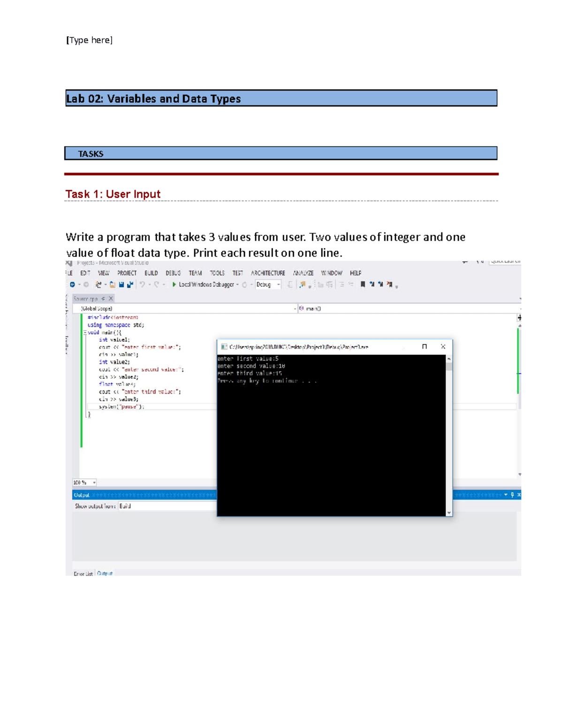563x728 pixels.
Task: Click the Output tab at the bottom
Action: [105, 573]
